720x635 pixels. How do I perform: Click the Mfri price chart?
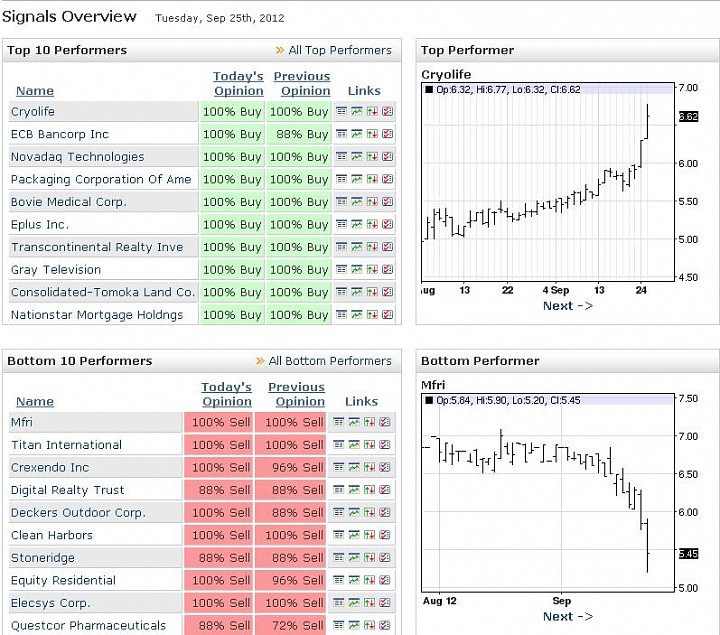(548, 493)
